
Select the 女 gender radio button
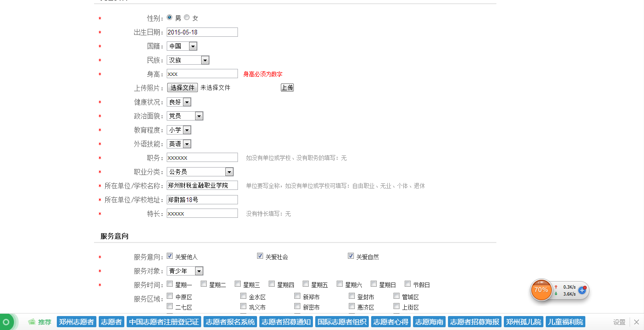(x=187, y=18)
